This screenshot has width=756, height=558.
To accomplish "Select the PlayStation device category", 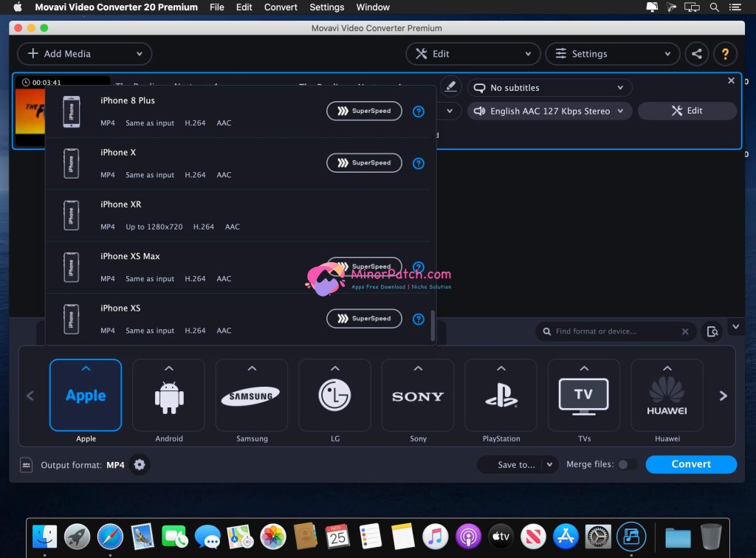I will coord(501,396).
